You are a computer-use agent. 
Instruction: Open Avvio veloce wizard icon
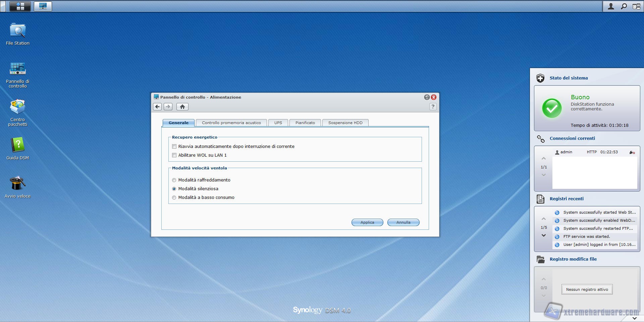click(x=17, y=184)
